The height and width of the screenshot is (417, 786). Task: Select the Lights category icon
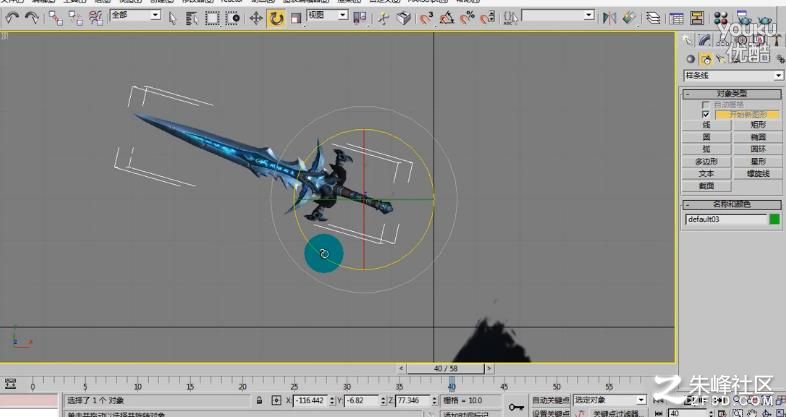pyautogui.click(x=721, y=59)
